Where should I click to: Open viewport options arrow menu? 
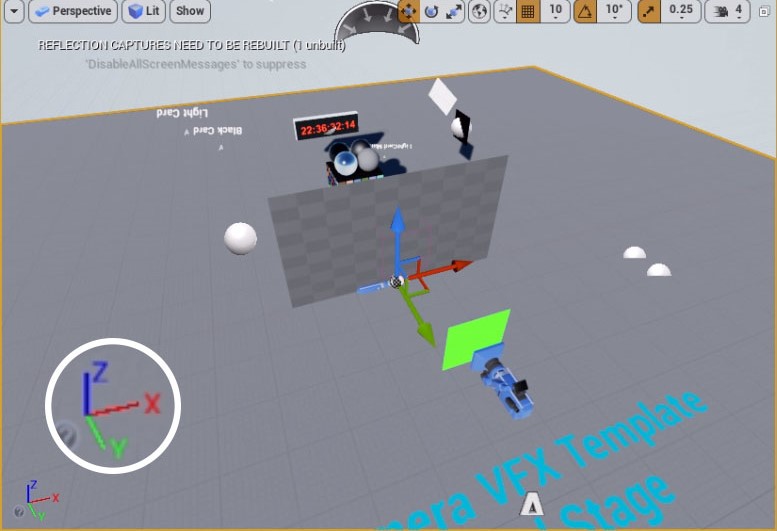pyautogui.click(x=14, y=11)
